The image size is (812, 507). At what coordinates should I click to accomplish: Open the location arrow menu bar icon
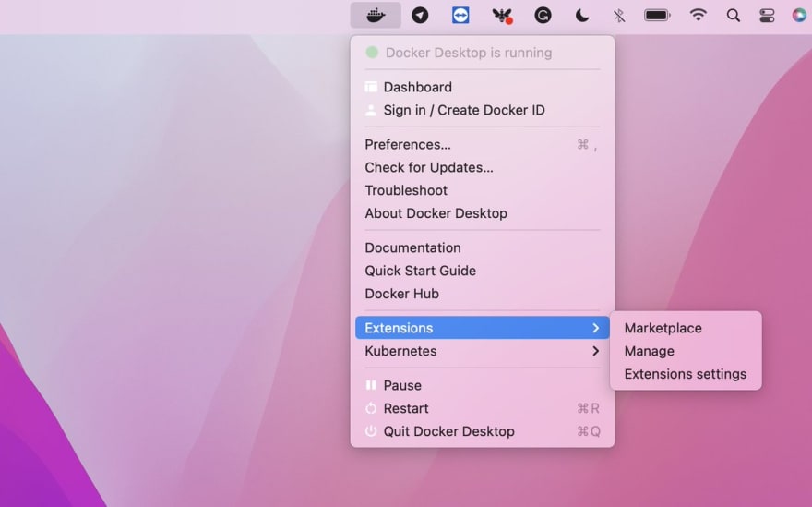[420, 15]
